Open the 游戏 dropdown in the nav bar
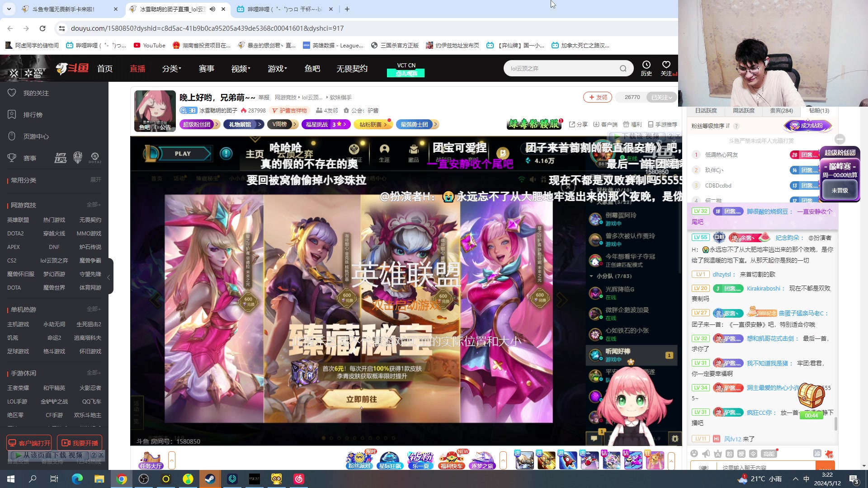 278,69
